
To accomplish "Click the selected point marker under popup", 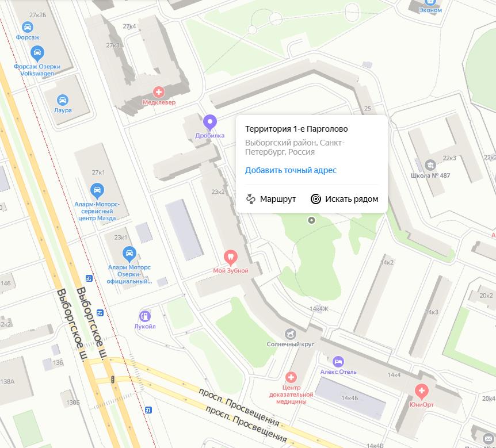I will (x=312, y=220).
